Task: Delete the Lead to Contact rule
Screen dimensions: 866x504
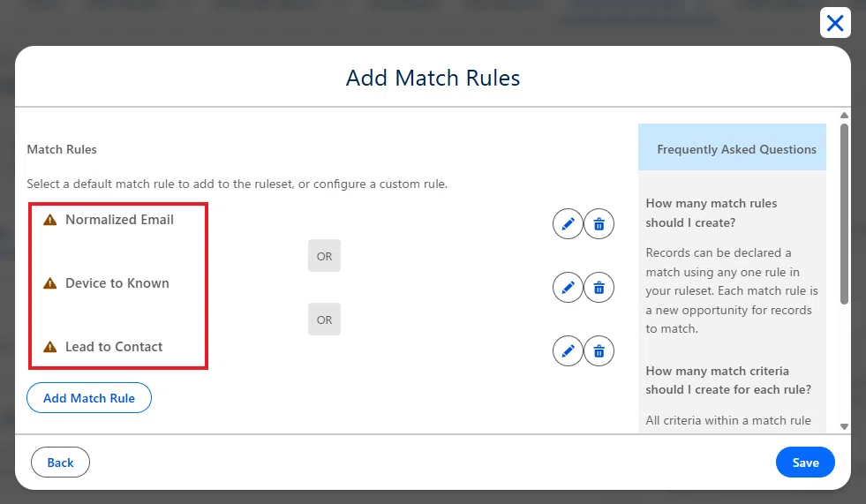Action: [599, 351]
